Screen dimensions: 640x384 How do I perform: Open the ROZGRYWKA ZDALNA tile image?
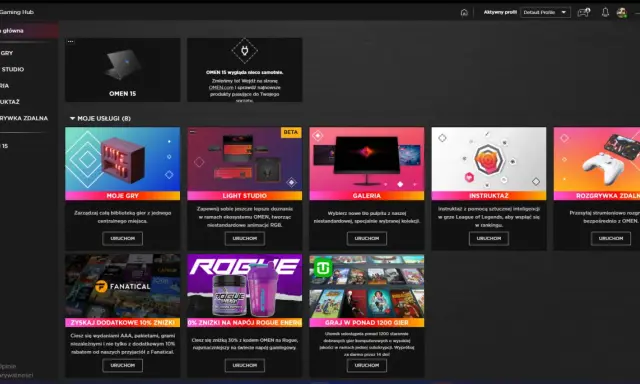pos(597,159)
